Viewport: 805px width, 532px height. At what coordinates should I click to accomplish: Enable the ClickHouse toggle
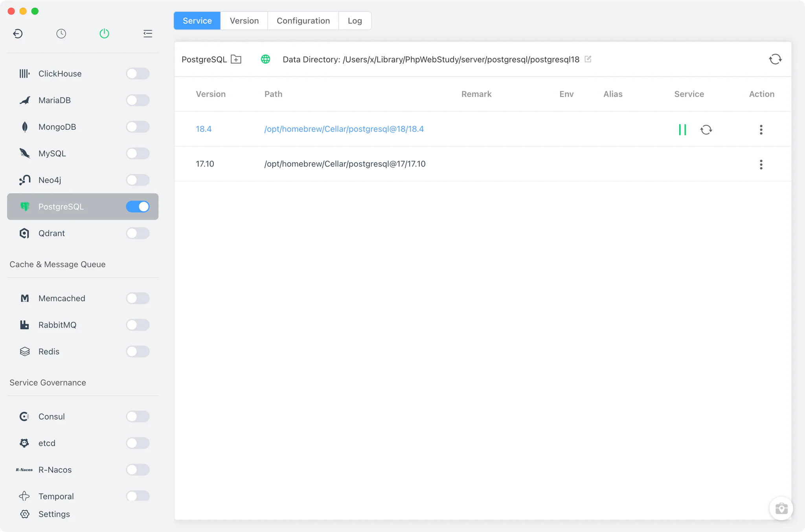click(138, 73)
